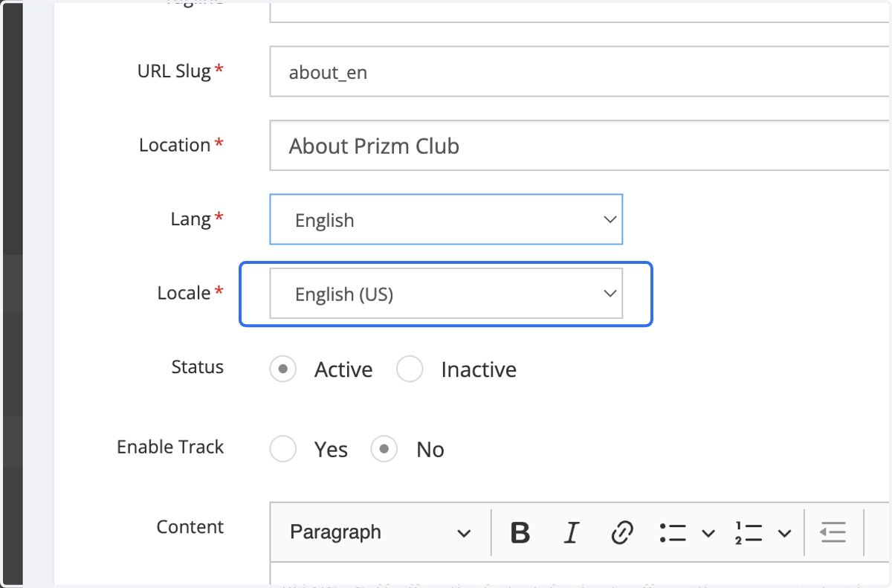The width and height of the screenshot is (892, 588).
Task: Edit the Location field About Prizm Club
Action: (x=580, y=145)
